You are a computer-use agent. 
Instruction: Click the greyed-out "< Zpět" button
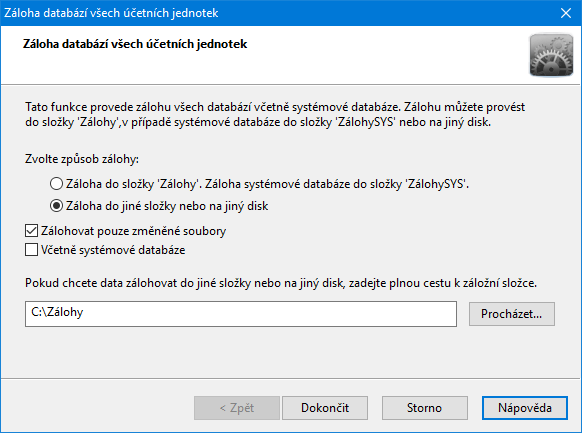pos(237,408)
